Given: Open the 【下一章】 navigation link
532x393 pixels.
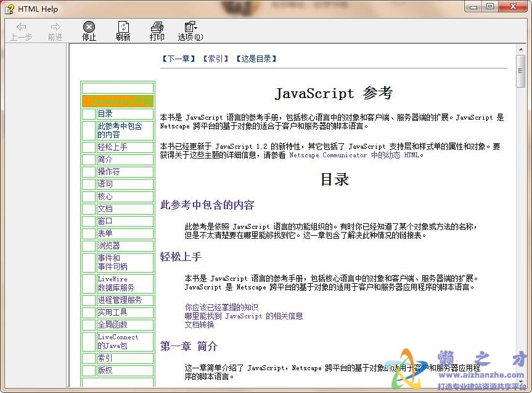Looking at the screenshot, I should pyautogui.click(x=177, y=58).
